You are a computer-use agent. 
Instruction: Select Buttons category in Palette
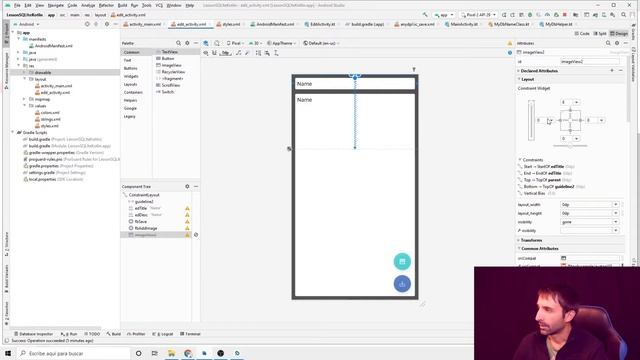[x=131, y=68]
